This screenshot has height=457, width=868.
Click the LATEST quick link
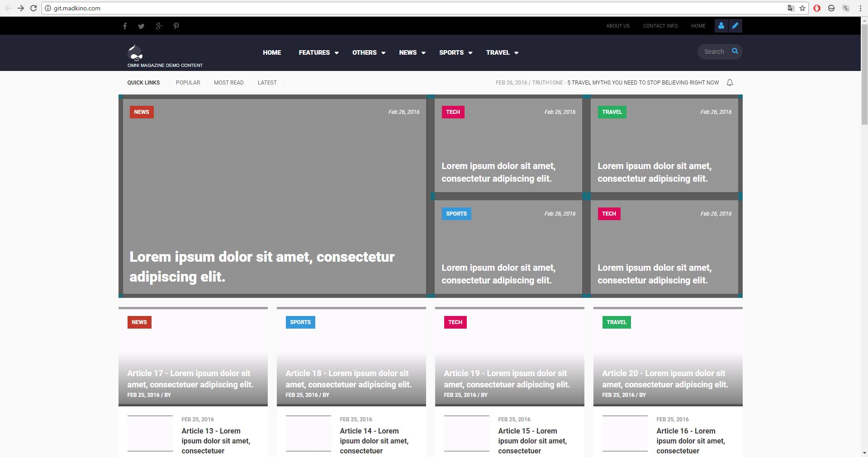pyautogui.click(x=267, y=83)
